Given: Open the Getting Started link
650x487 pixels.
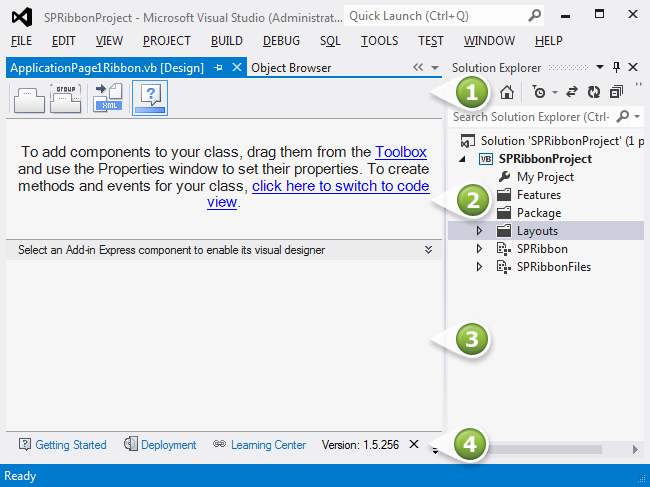Looking at the screenshot, I should pos(71,445).
